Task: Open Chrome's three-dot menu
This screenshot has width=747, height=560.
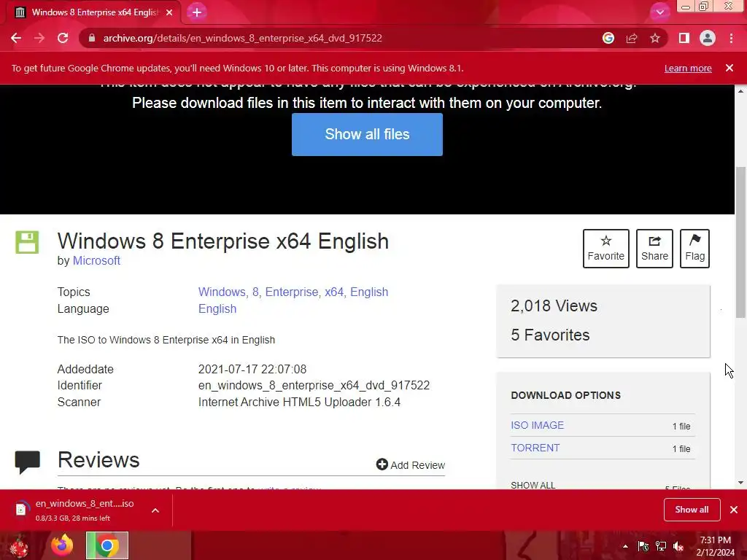Action: point(731,38)
